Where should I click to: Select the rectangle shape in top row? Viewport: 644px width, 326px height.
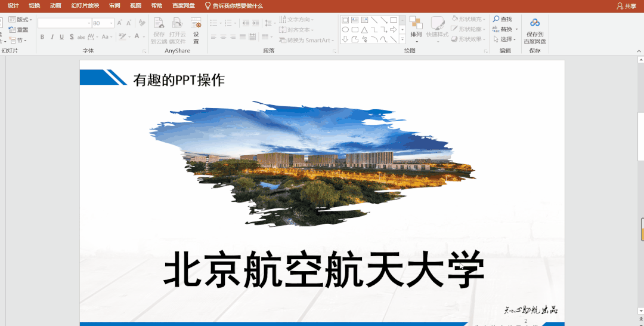point(394,20)
